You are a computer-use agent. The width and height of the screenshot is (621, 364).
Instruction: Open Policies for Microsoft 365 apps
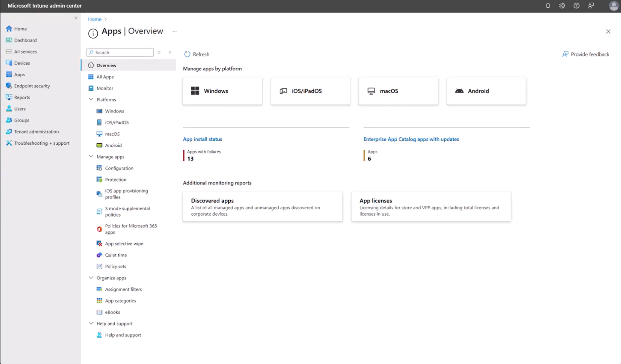click(131, 229)
